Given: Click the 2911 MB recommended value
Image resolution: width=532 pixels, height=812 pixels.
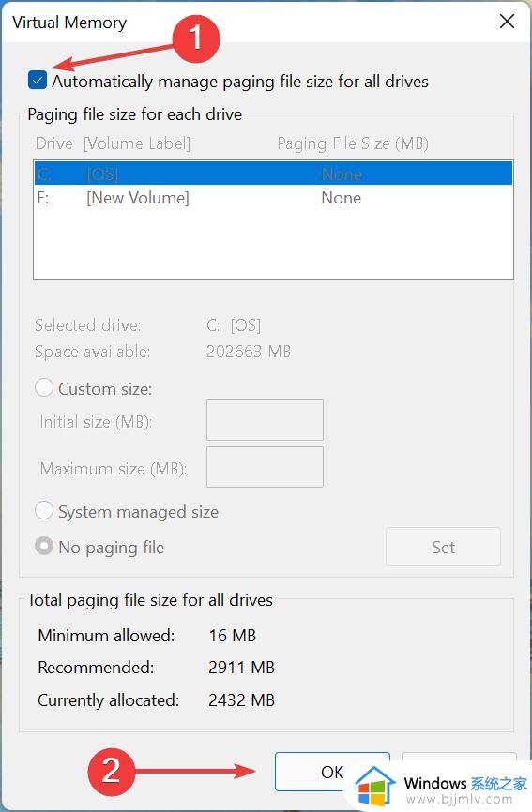Looking at the screenshot, I should [x=241, y=668].
